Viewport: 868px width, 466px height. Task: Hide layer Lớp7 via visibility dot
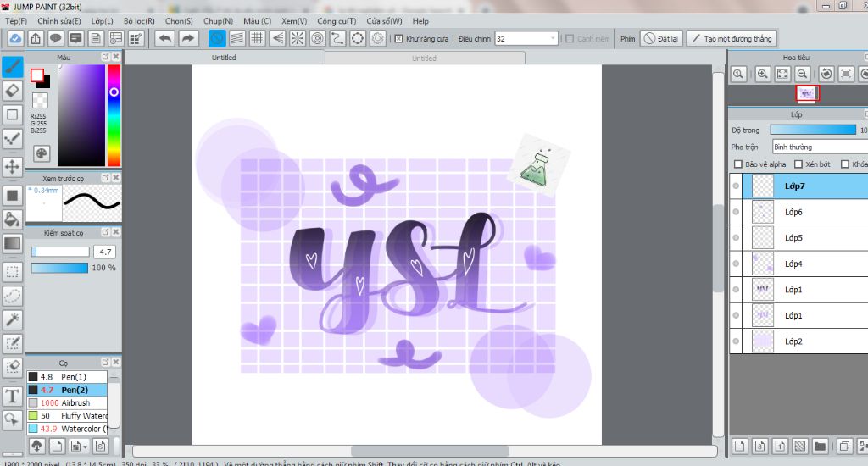[x=736, y=186]
